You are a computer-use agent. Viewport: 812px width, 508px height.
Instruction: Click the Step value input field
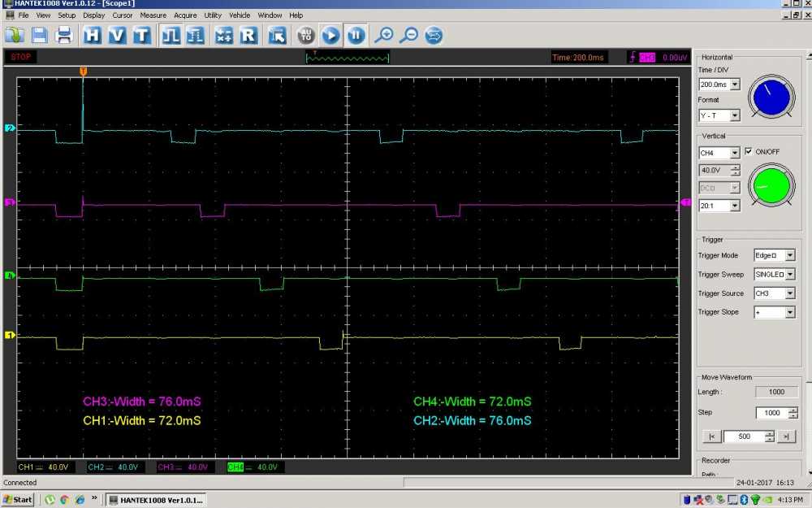[x=770, y=412]
